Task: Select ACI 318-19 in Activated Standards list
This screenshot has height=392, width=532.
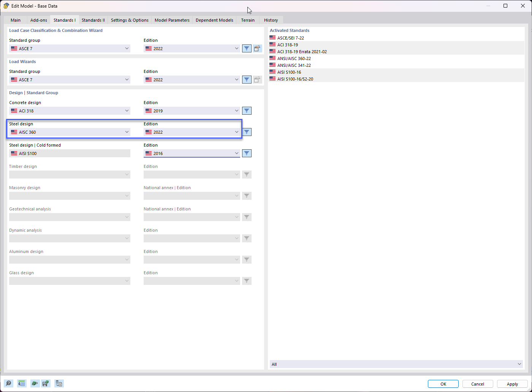Action: pos(396,44)
